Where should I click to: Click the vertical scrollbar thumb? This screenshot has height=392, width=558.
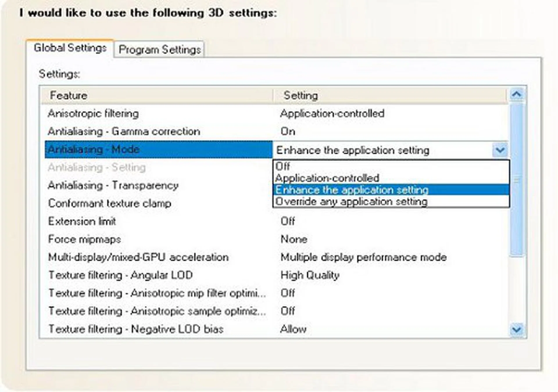pos(516,180)
